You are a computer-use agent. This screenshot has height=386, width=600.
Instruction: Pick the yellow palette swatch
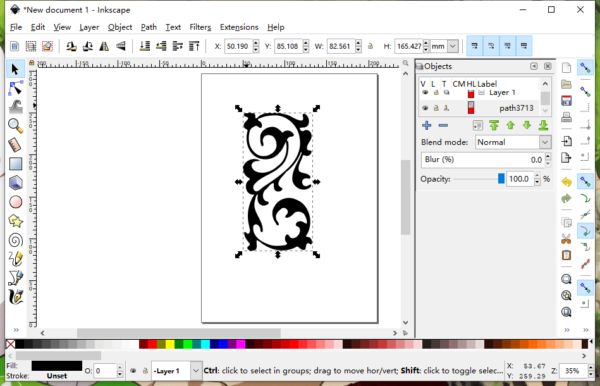[x=170, y=344]
